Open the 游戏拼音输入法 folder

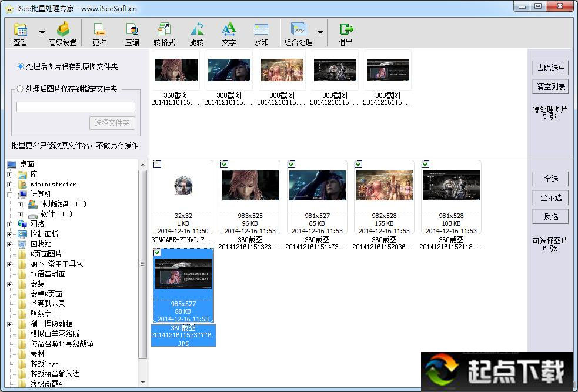pos(55,374)
